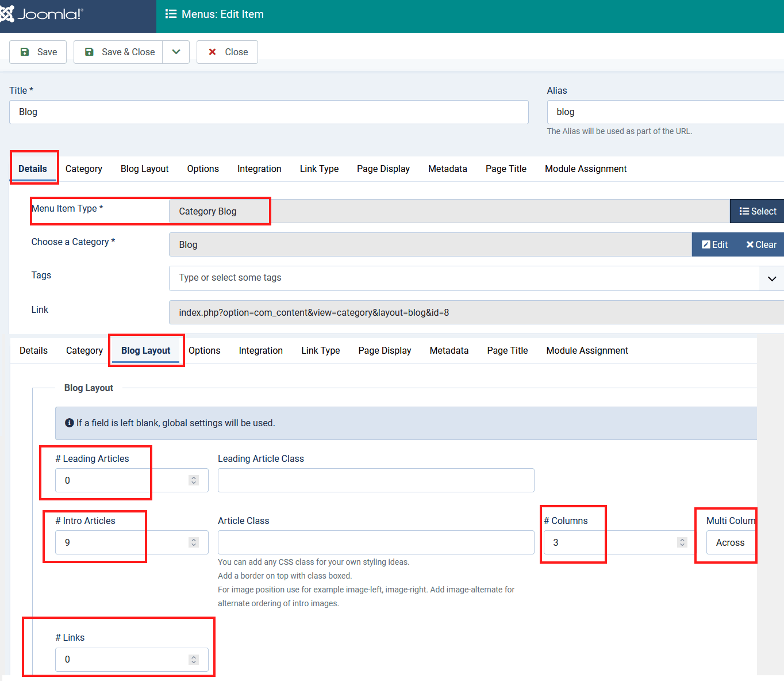Clear the chosen category
The image size is (784, 681).
pyautogui.click(x=761, y=244)
